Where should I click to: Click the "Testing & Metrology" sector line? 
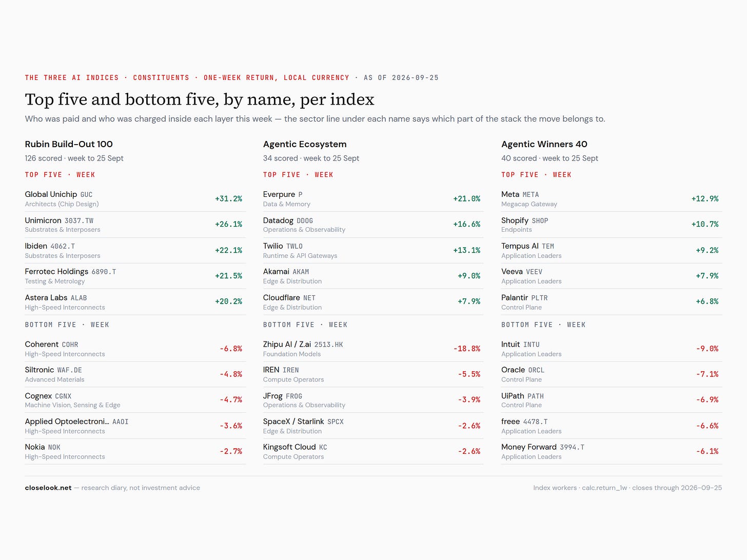click(55, 281)
